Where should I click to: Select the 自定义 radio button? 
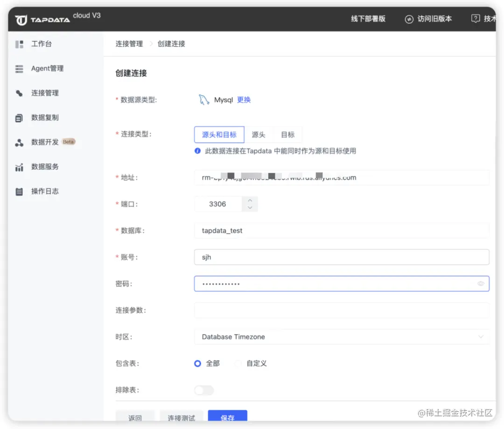(x=238, y=363)
